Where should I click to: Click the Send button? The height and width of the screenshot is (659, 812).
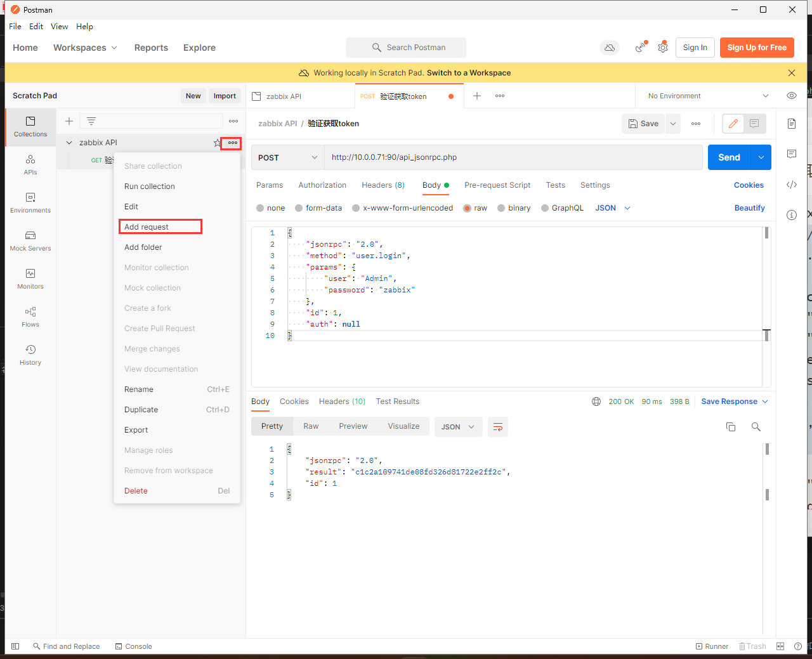(729, 157)
